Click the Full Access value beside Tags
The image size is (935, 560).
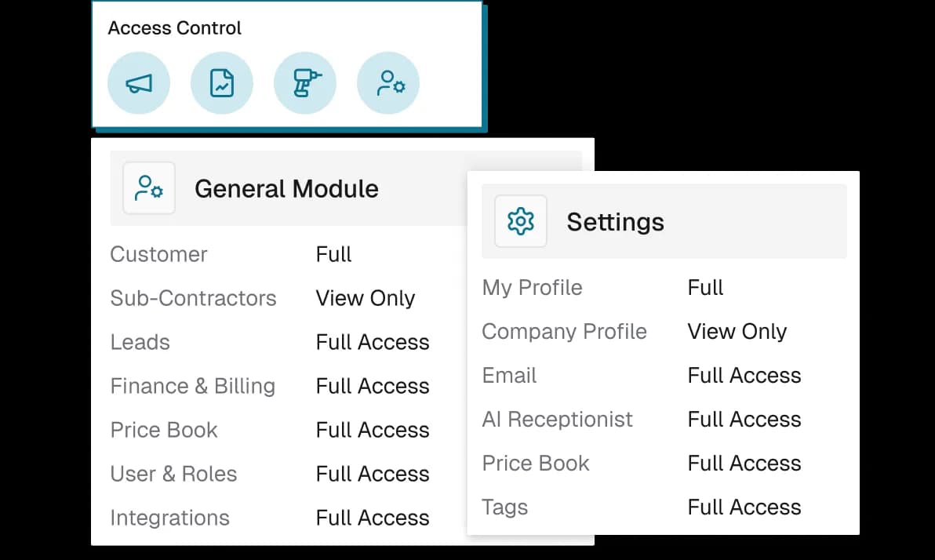(x=744, y=507)
